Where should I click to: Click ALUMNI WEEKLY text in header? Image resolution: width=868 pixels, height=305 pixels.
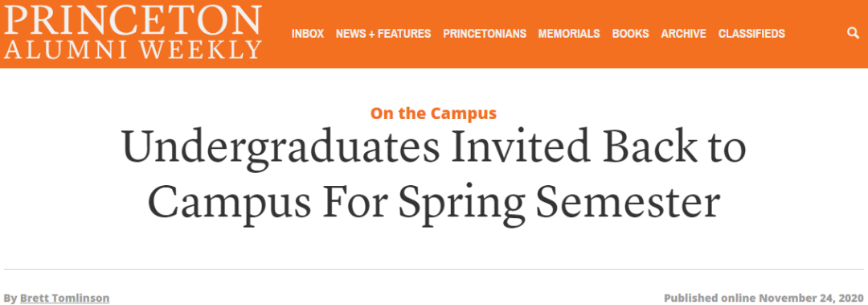(x=133, y=49)
